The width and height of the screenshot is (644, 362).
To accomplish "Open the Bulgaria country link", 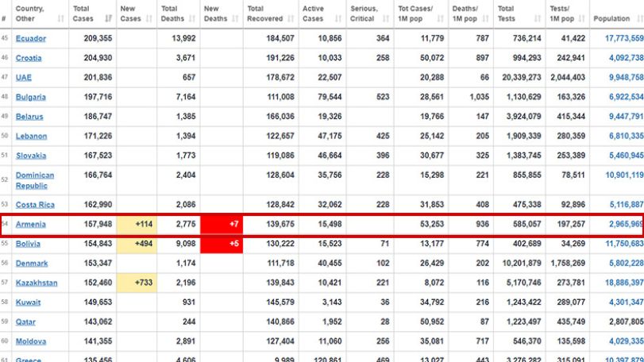I will pyautogui.click(x=31, y=98).
